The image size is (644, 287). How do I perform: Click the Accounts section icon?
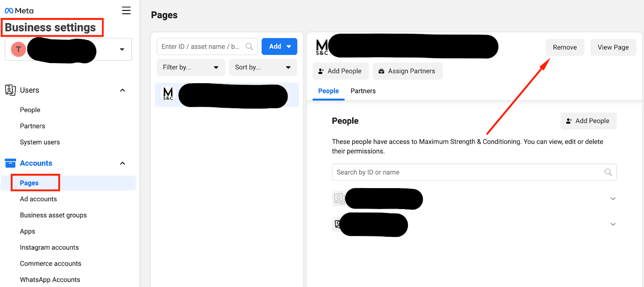pyautogui.click(x=10, y=163)
